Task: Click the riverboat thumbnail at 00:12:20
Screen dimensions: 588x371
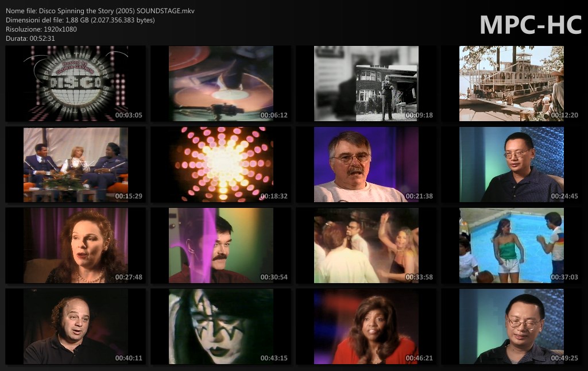Action: (x=511, y=84)
